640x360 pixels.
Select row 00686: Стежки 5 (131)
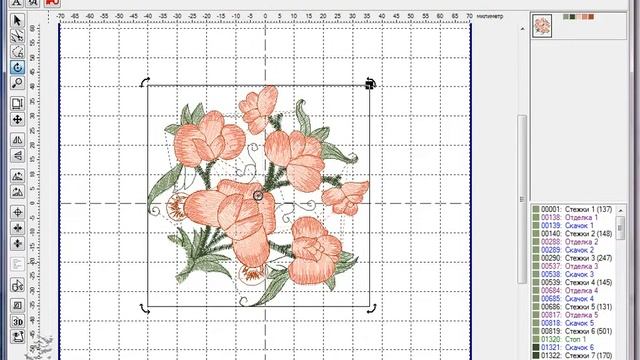pos(573,307)
